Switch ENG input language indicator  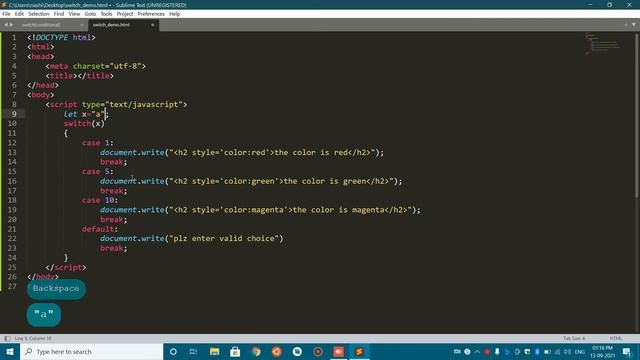coord(580,351)
